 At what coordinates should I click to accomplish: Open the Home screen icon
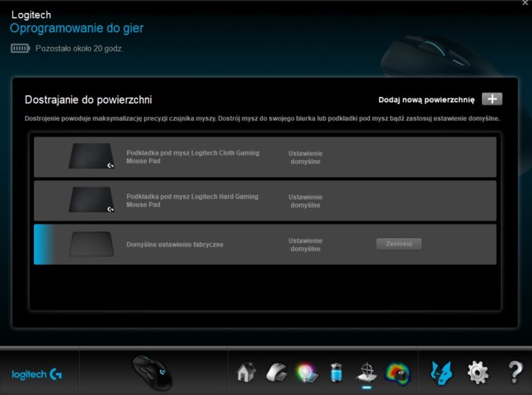[246, 372]
